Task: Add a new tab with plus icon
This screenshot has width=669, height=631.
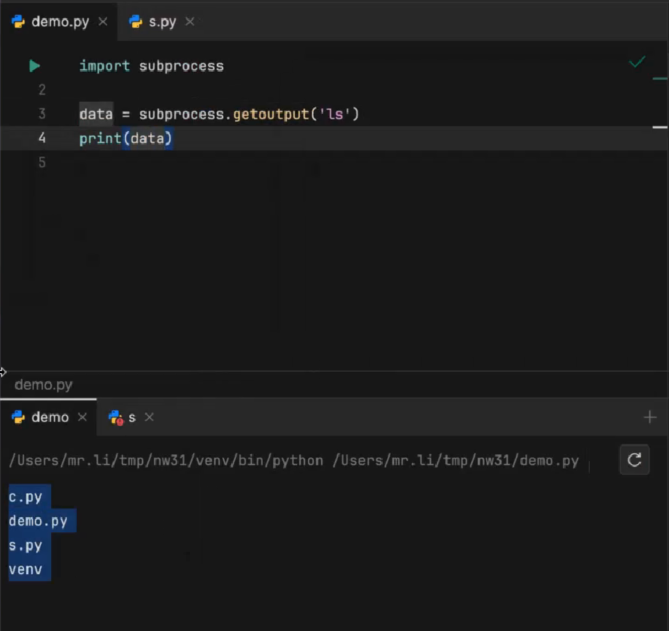Action: point(650,417)
